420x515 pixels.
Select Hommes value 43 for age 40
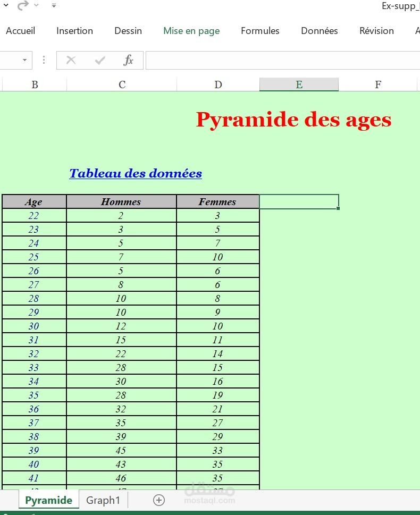coord(121,464)
